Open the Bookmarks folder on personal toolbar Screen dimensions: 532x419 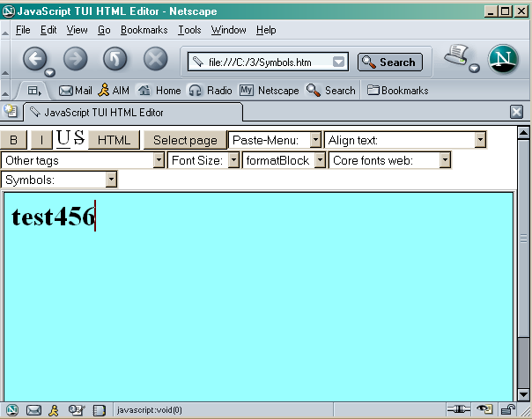(x=397, y=91)
